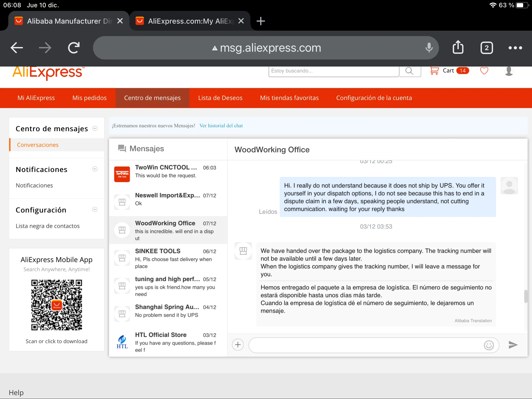Click the wishlist heart icon
Viewport: 532px width, 399px height.
tap(484, 71)
